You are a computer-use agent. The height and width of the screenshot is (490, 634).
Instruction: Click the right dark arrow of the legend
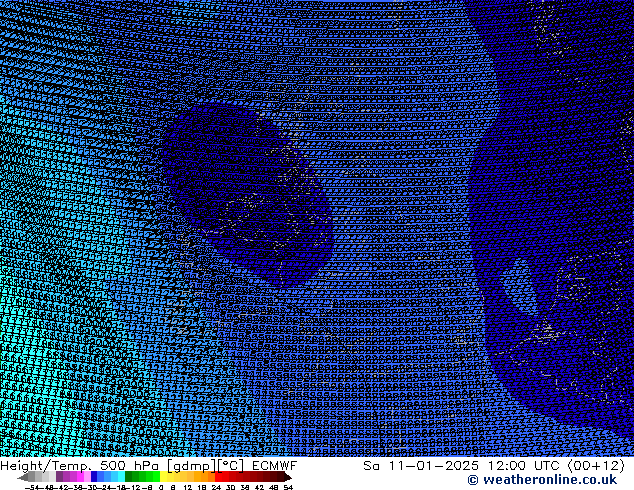(288, 477)
